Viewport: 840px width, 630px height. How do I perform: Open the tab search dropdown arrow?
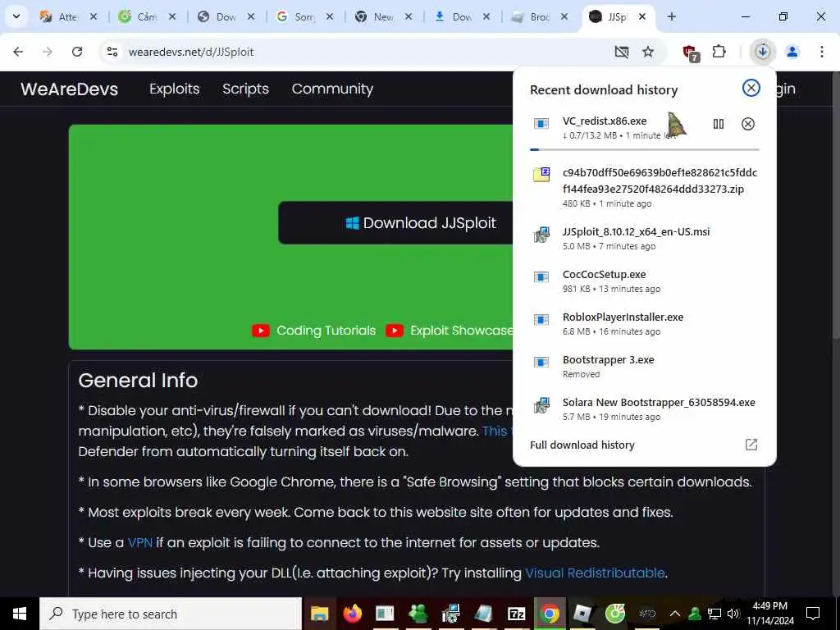16,16
